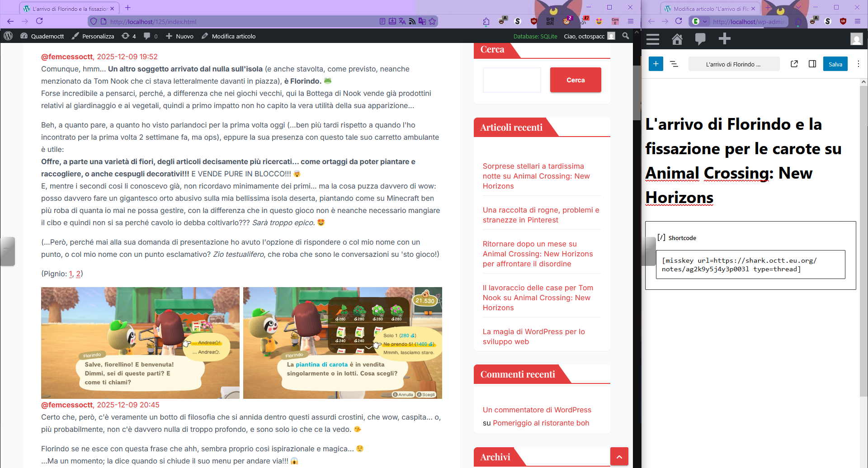Select 'Modifica articolo' in the admin bar
This screenshot has height=468, width=868.
(x=233, y=36)
